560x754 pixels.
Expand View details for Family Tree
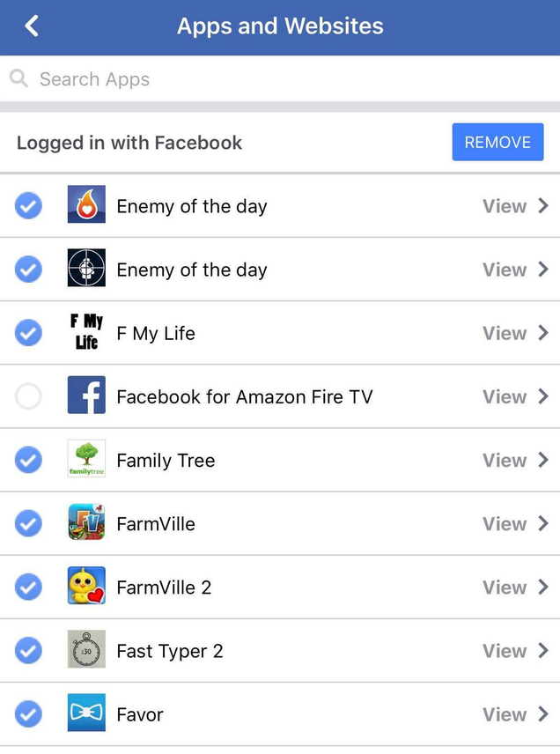(x=515, y=460)
